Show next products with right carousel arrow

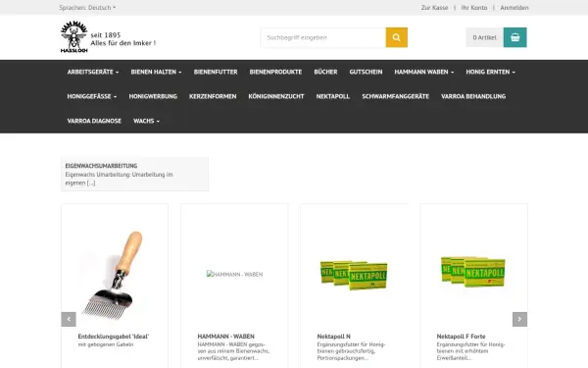tap(519, 319)
